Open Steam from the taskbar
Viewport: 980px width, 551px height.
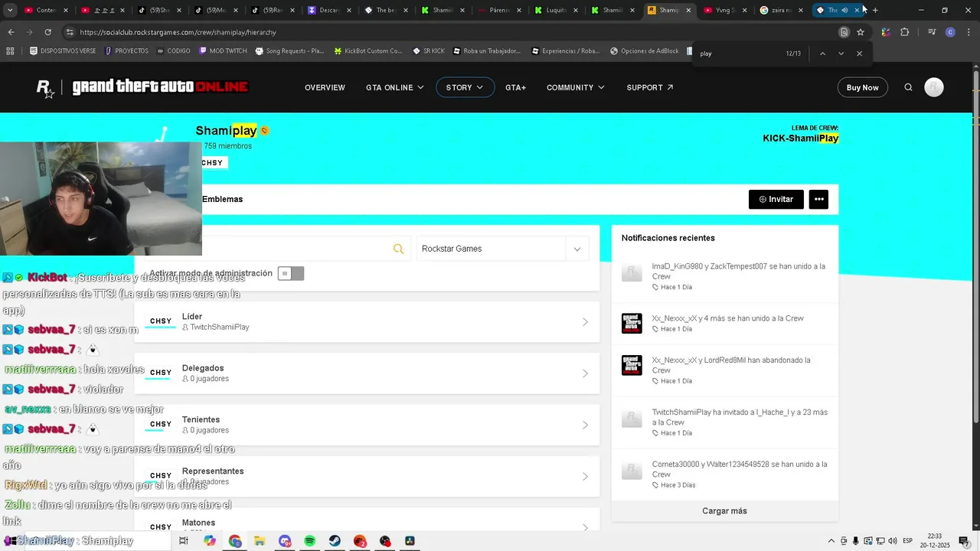335,541
